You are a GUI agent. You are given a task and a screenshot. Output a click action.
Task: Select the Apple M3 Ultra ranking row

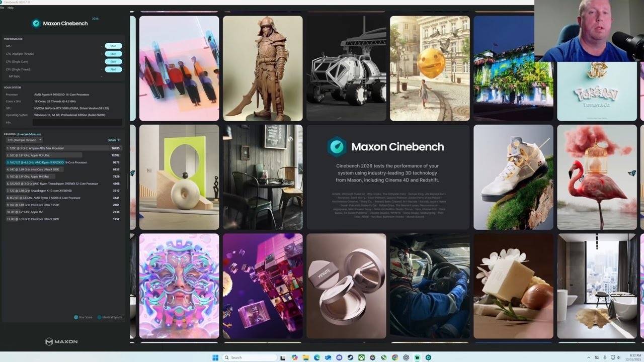[63, 155]
